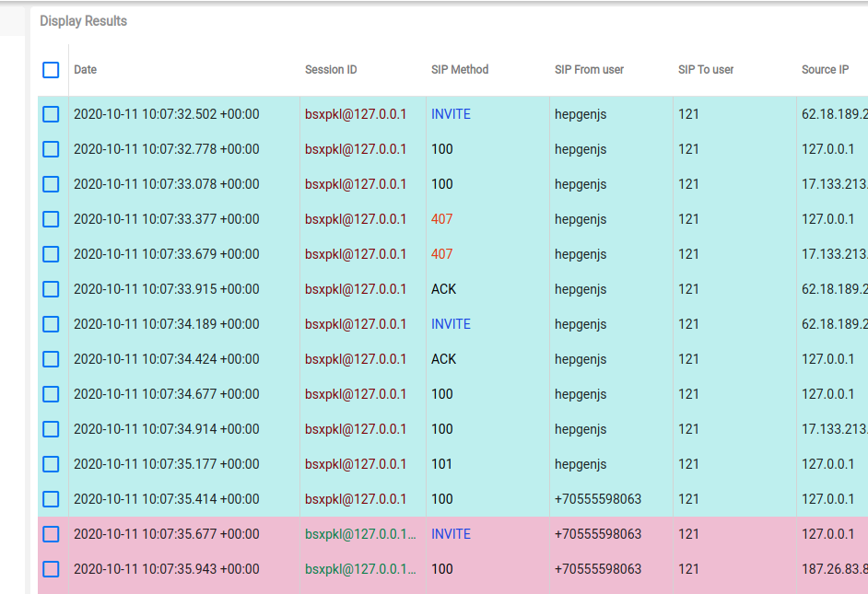The height and width of the screenshot is (594, 868).
Task: Select all rows using the header checkbox
Action: pos(51,70)
